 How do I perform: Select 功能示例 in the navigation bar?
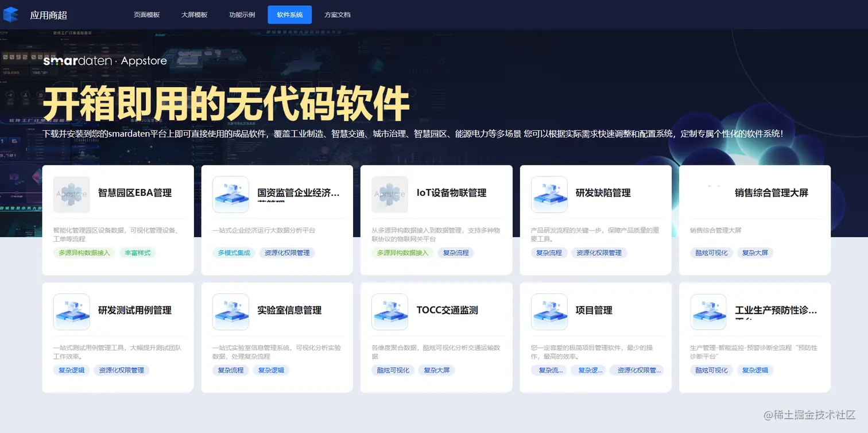click(x=242, y=14)
